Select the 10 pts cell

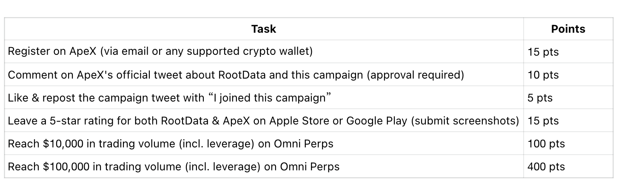pos(568,75)
